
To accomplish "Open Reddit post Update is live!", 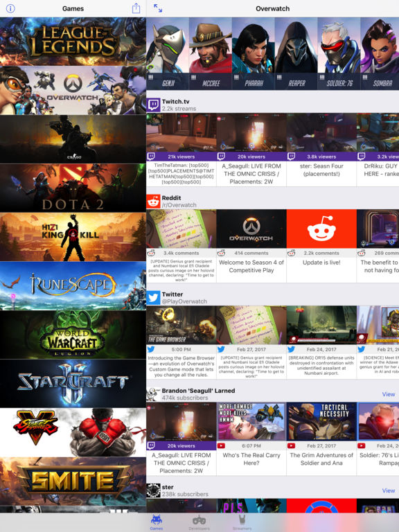I will tap(321, 246).
